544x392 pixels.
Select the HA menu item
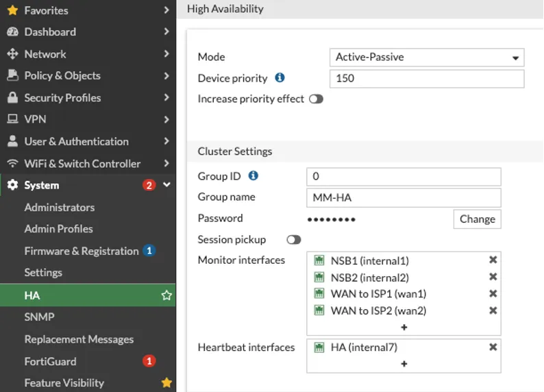pos(88,295)
